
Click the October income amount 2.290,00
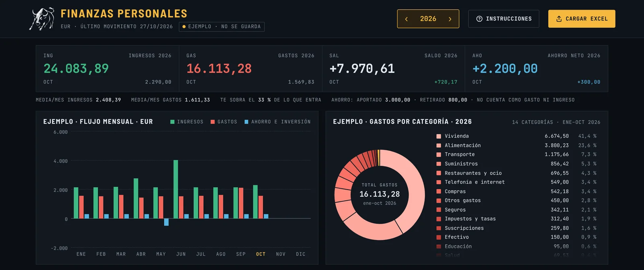(x=158, y=82)
